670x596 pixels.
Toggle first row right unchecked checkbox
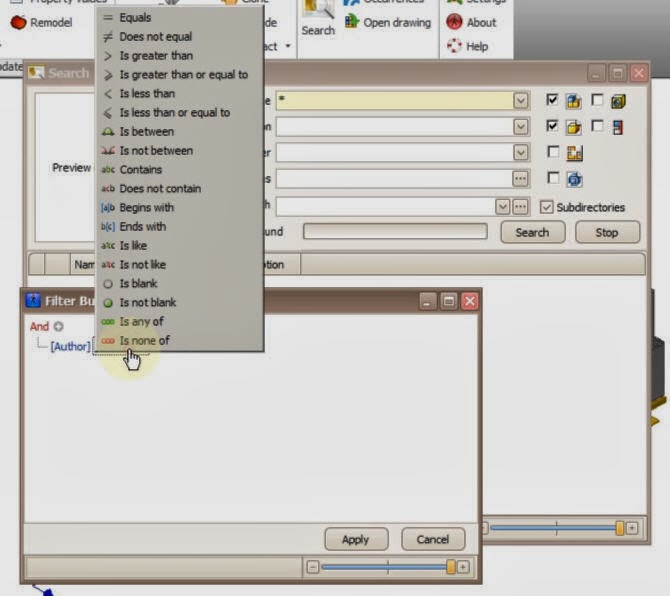597,100
